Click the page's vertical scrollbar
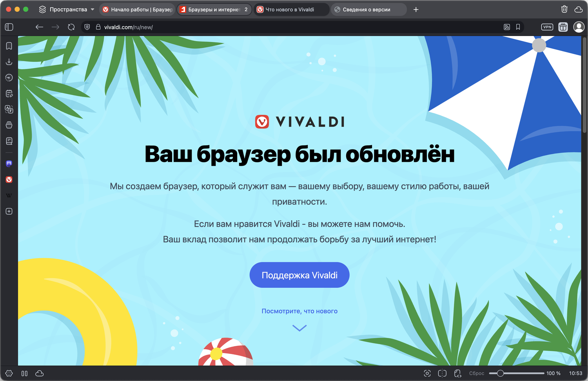The height and width of the screenshot is (381, 588). 584,85
